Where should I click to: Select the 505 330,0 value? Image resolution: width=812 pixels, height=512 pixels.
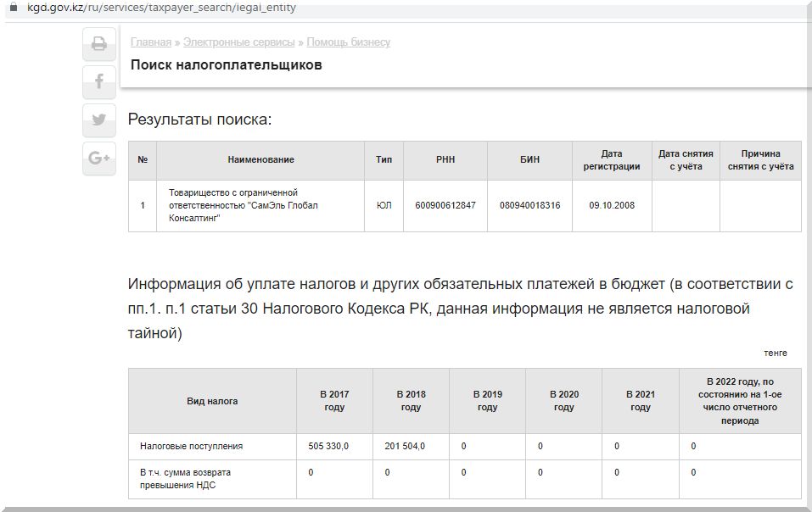[328, 447]
